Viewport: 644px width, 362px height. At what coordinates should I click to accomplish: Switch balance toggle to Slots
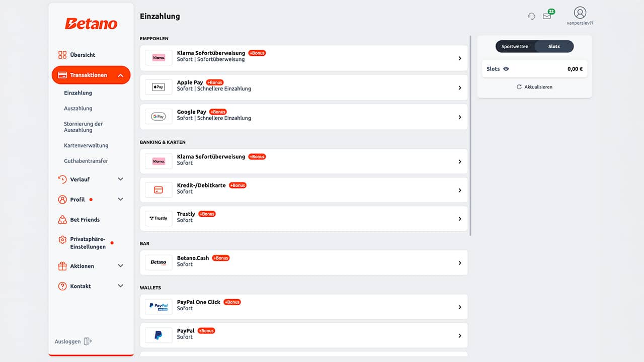(554, 46)
